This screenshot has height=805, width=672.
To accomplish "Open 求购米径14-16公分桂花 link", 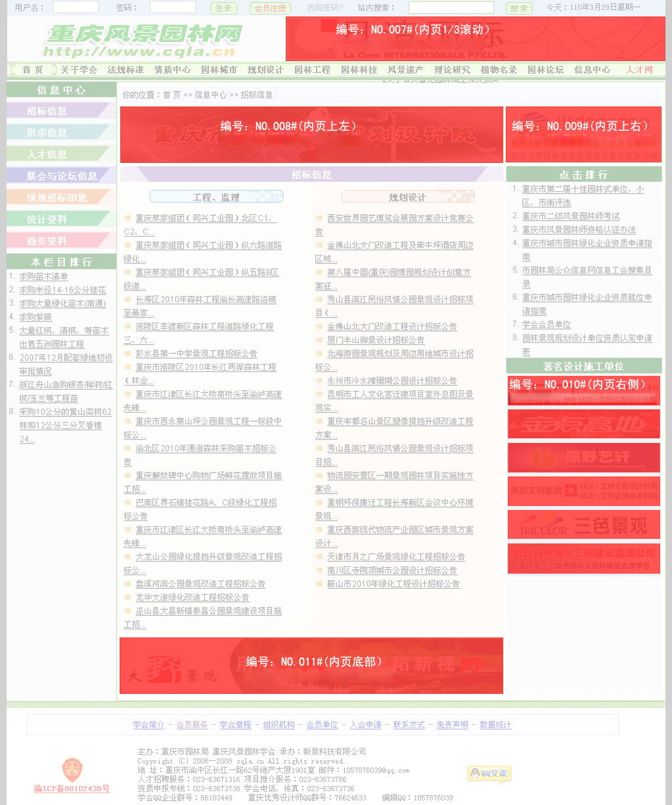I will point(62,290).
